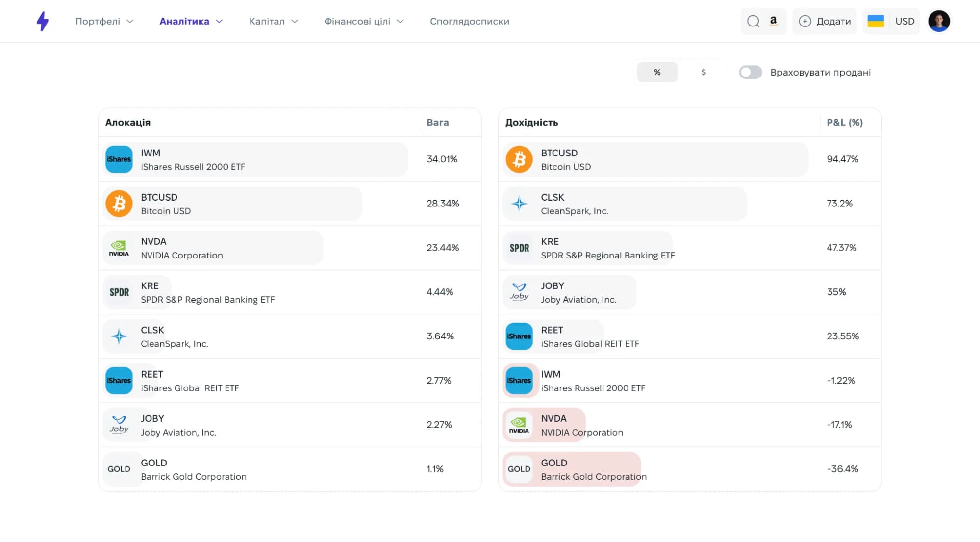Open Joby Aviation, Inc. name in Алокація
The width and height of the screenshot is (980, 542).
point(178,432)
